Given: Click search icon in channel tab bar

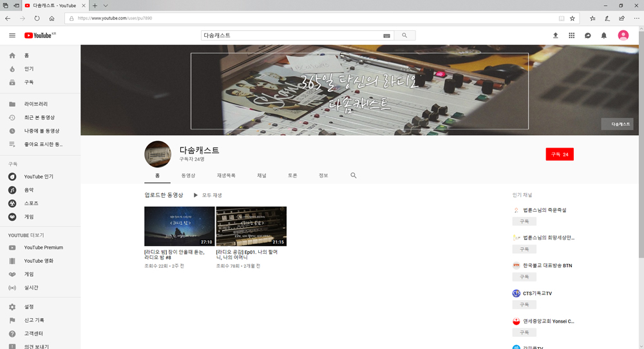Looking at the screenshot, I should pos(353,175).
